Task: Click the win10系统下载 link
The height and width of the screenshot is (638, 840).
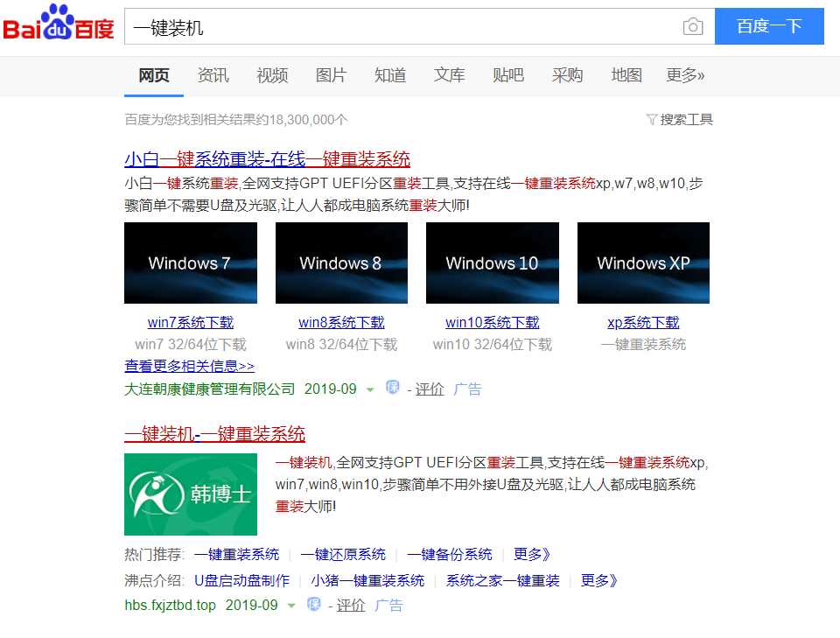Action: coord(493,322)
